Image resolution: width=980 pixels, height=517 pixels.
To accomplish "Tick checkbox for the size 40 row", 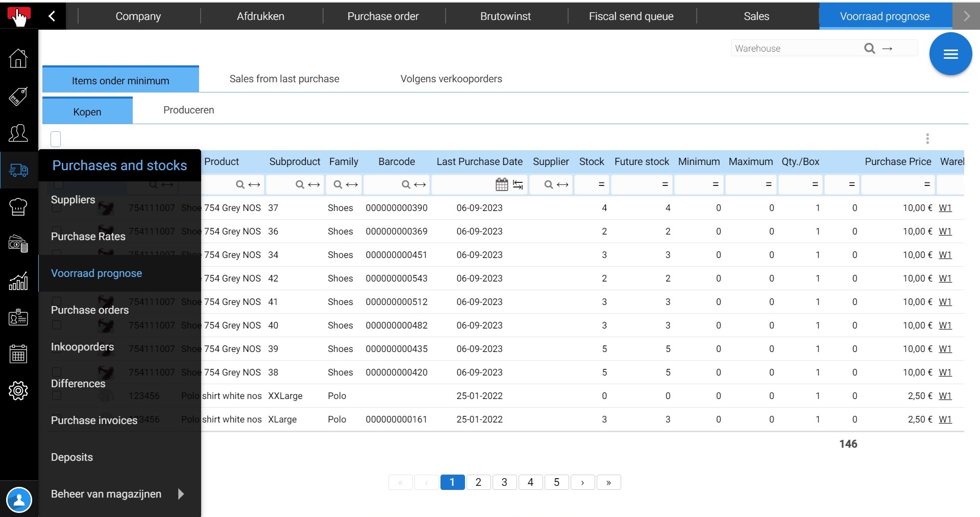I will 57,325.
